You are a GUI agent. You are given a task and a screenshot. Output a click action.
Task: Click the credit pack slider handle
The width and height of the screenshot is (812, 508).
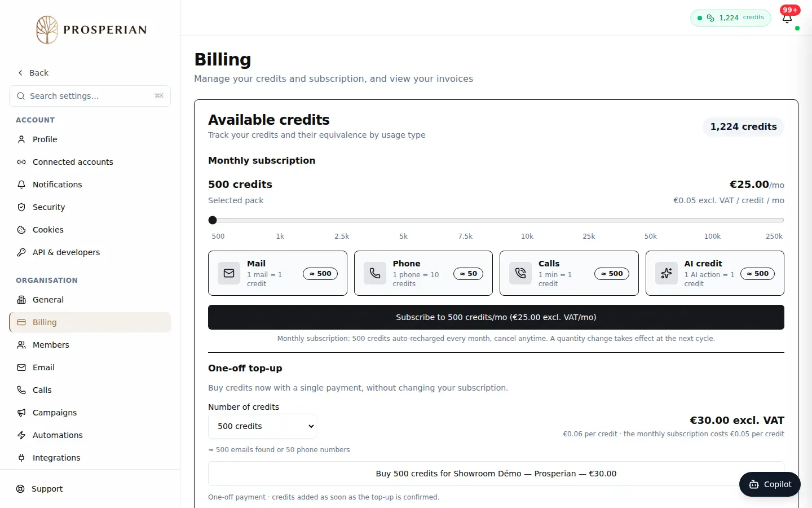tap(213, 220)
